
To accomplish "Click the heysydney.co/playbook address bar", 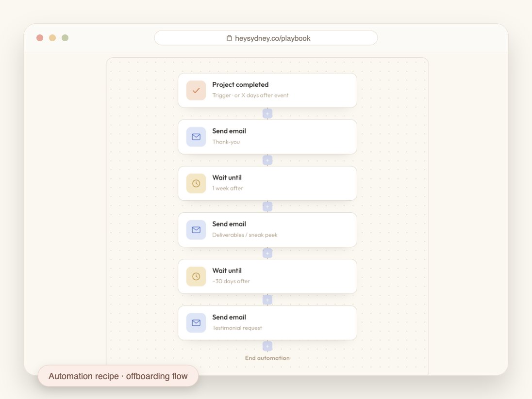I will [266, 38].
